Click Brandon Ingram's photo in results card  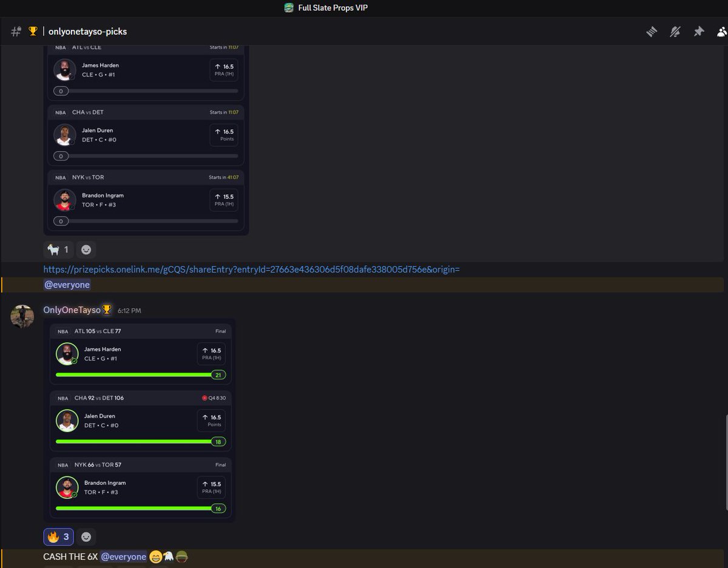(67, 487)
